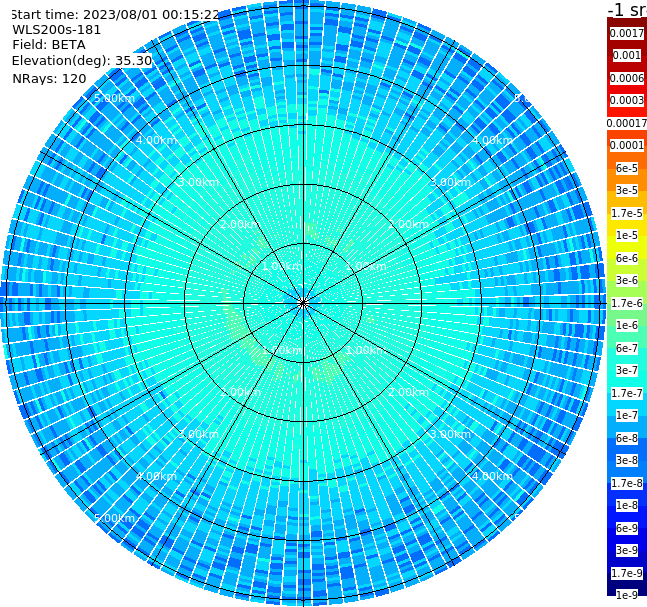647x607 pixels.
Task: Select the 6e-9 colorbar label
Action: tap(627, 528)
